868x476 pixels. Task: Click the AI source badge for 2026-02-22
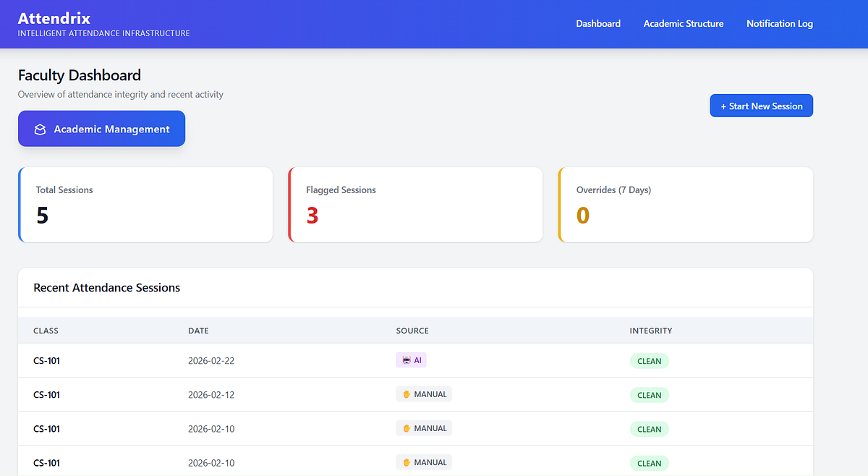412,360
